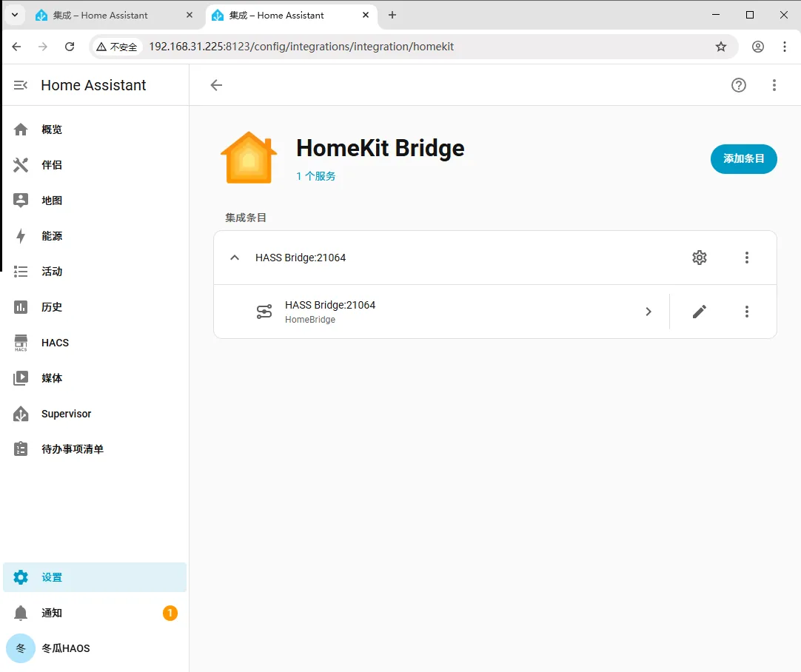The width and height of the screenshot is (801, 672).
Task: Click the 不安全 not secure site indicator
Action: pyautogui.click(x=117, y=47)
